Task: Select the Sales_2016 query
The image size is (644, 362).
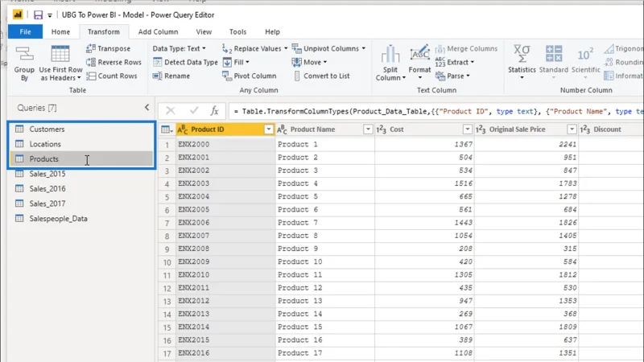Action: [81, 189]
